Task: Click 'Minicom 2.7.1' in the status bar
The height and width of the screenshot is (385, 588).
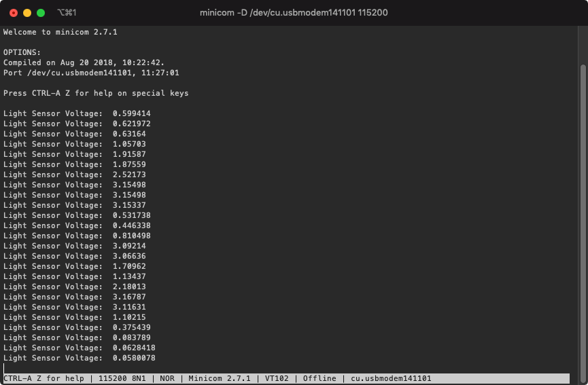Action: click(220, 379)
